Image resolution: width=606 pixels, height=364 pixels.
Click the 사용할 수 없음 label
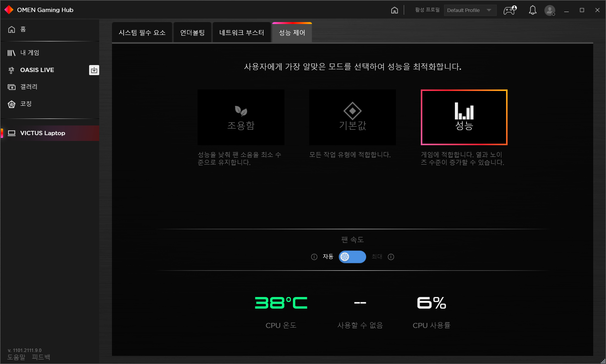point(360,325)
